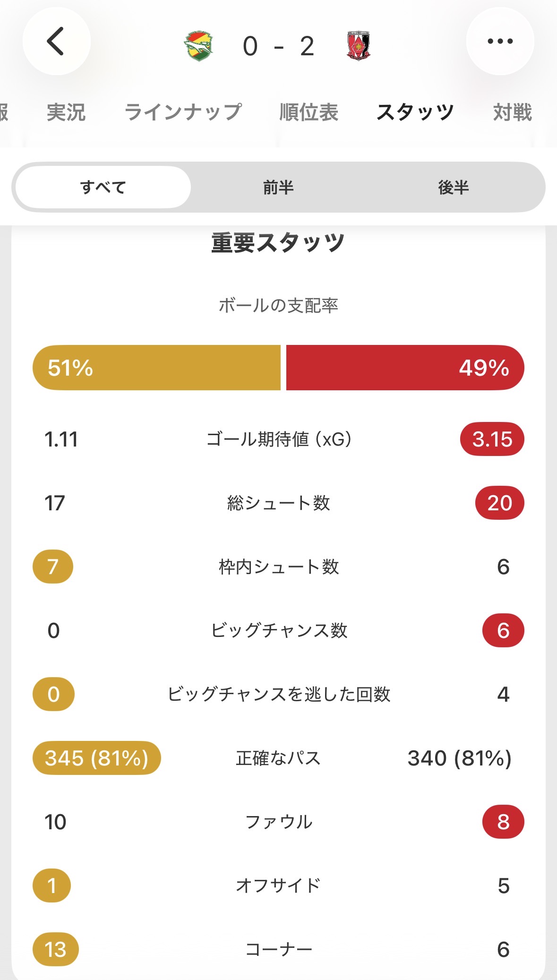557x980 pixels.
Task: Switch to the 実況 tab
Action: pyautogui.click(x=66, y=112)
